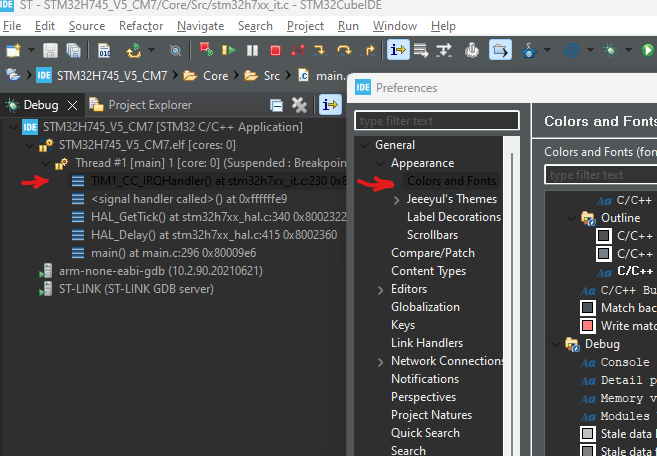Click the Drop to Frame icon
The image size is (657, 456).
click(421, 50)
